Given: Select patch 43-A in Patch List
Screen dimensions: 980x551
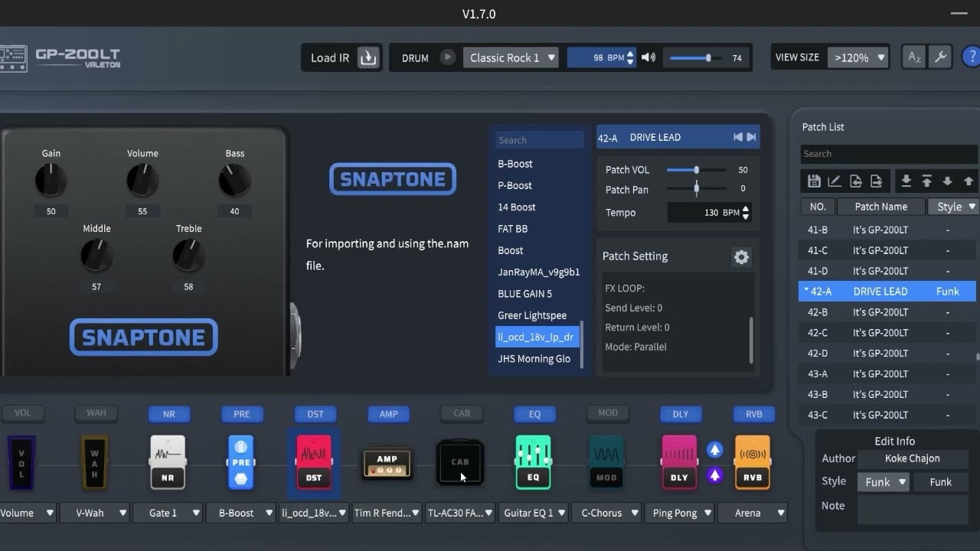Looking at the screenshot, I should (x=887, y=373).
